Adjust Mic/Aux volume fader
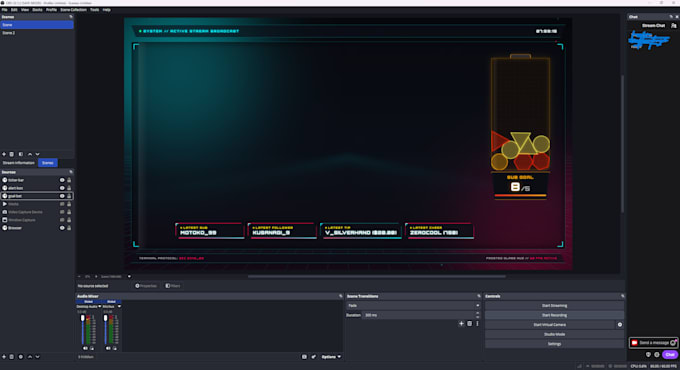680x370 pixels. coord(105,318)
